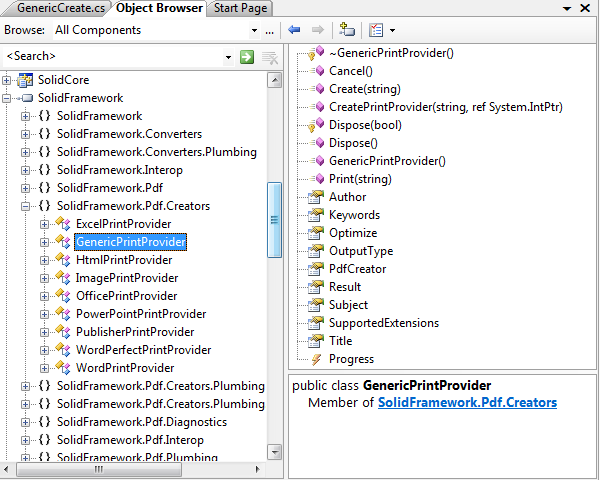Open the Object Browser Settings icon
600x480 pixels.
[376, 30]
